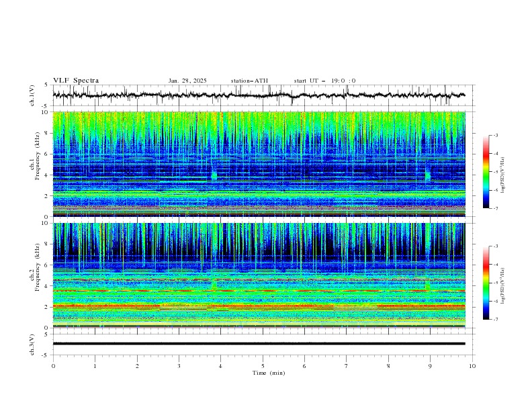Click the ch.1 green band at 2 kHz

(259, 193)
